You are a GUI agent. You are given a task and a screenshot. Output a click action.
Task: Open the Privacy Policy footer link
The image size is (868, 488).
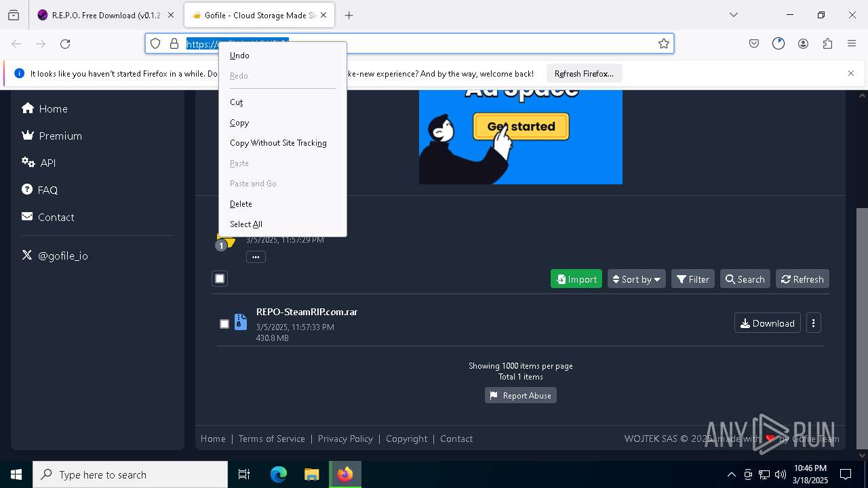point(345,439)
